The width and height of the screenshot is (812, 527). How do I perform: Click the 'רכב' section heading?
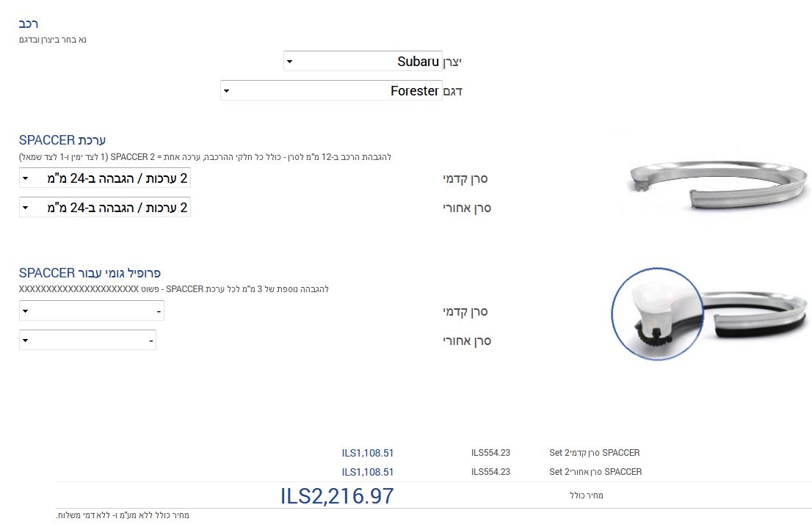[28, 24]
